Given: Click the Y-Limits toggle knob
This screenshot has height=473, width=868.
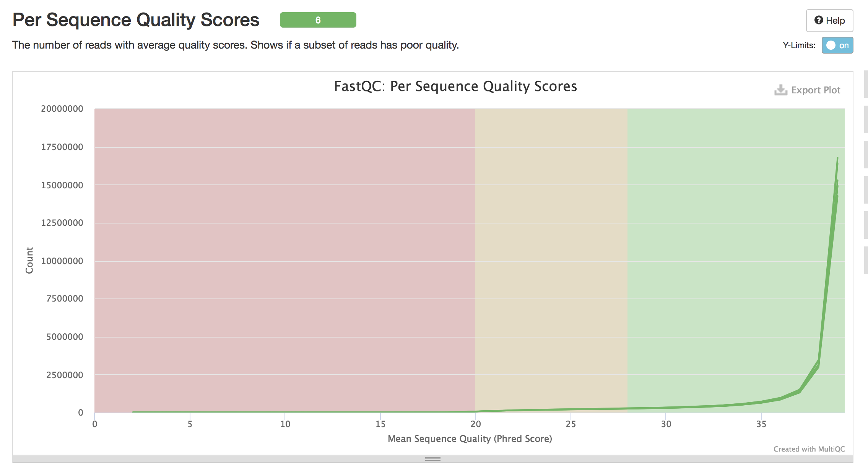Looking at the screenshot, I should click(x=831, y=45).
